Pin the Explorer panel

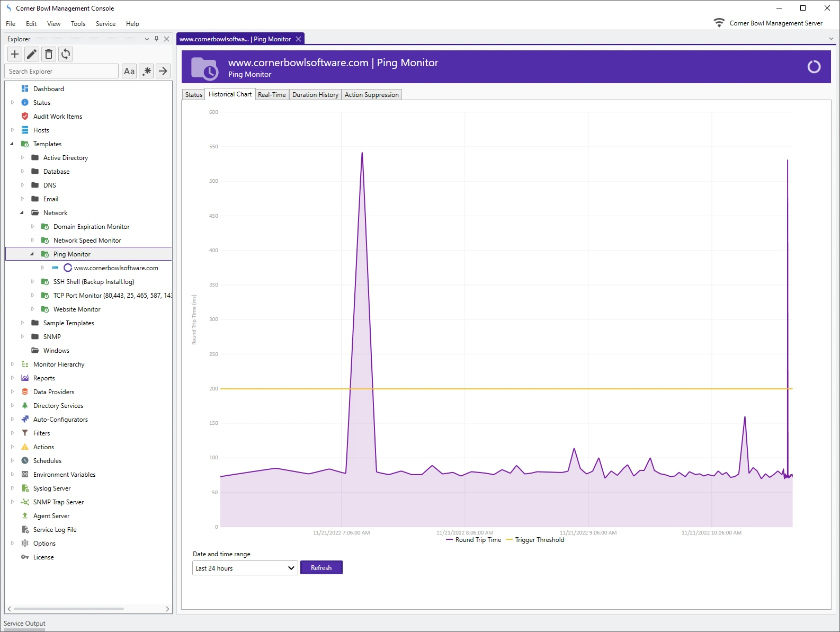[156, 39]
